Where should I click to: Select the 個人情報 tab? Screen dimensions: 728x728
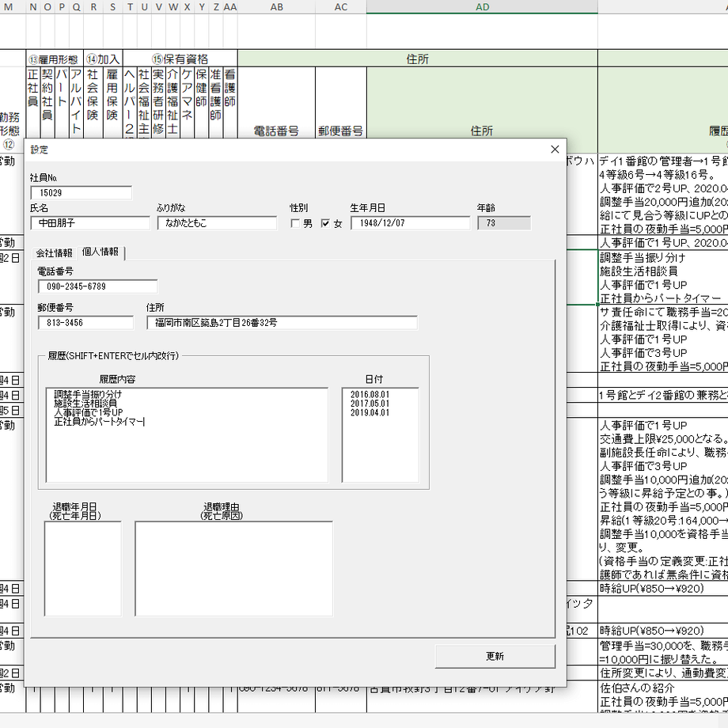pos(100,252)
